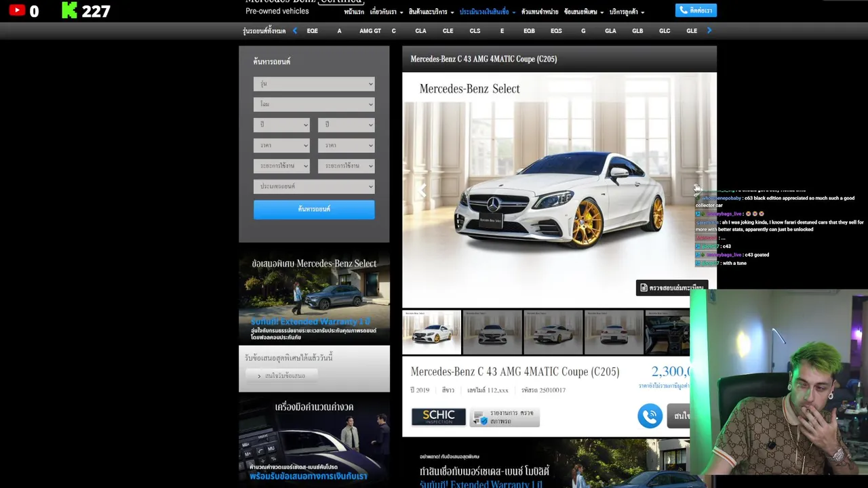Open the ตัวแทนจำหน่าย dealers menu item
Image resolution: width=868 pixels, height=488 pixels.
540,12
